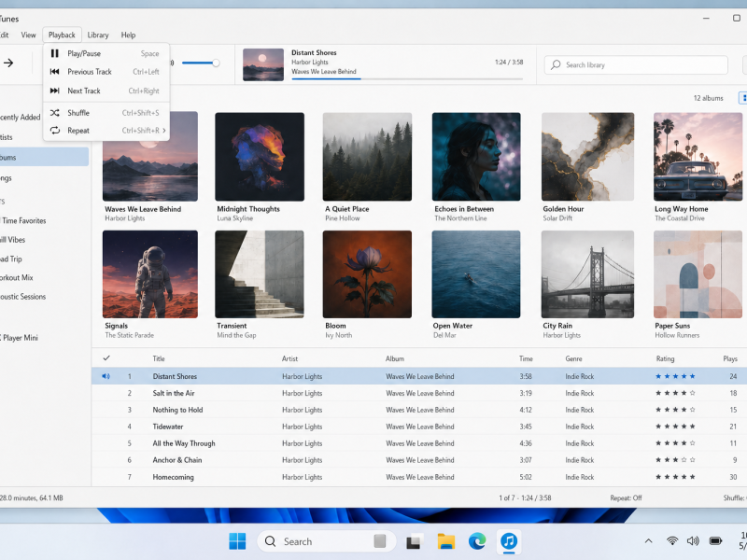
Task: Click the Repeat loop icon in menu
Action: tap(55, 131)
